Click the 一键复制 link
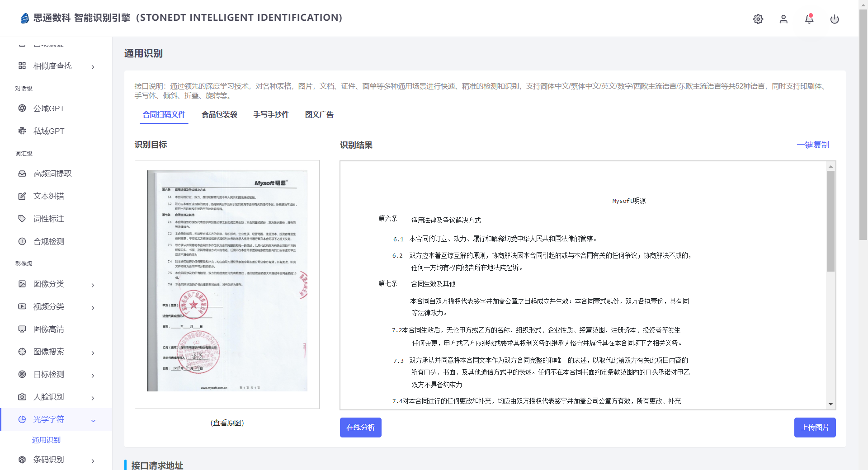The image size is (868, 470). coord(812,145)
